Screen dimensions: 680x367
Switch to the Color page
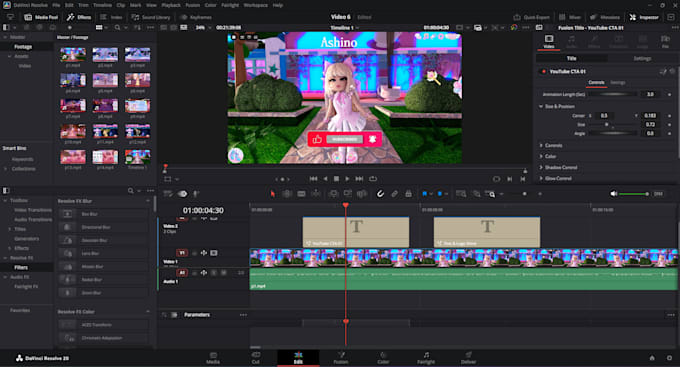tap(383, 358)
